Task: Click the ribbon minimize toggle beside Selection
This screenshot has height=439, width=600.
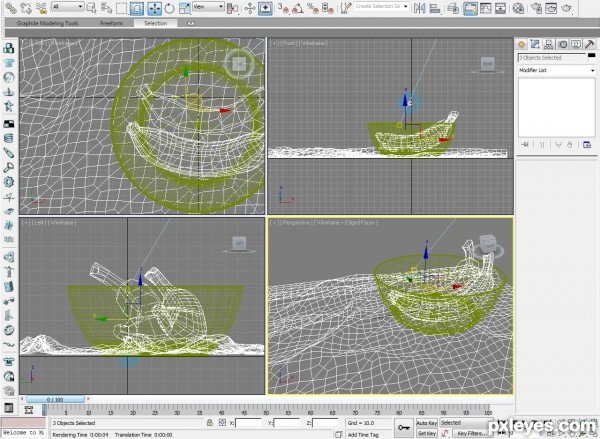Action: point(191,23)
